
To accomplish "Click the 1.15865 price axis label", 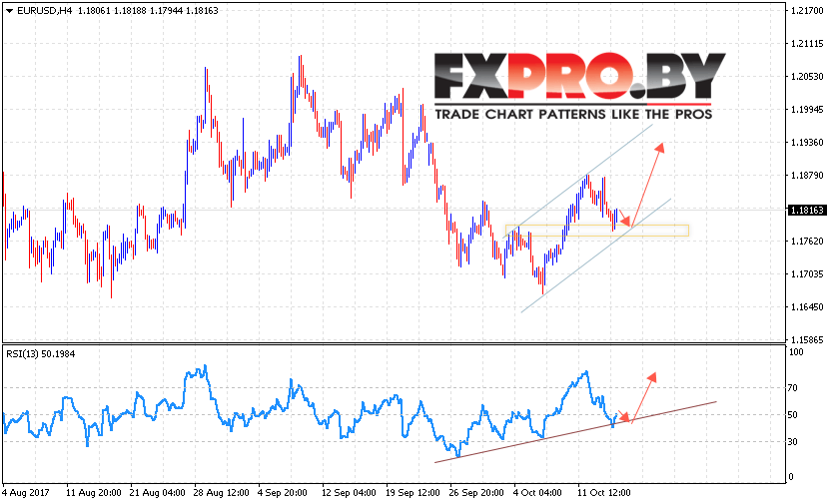I will click(807, 340).
